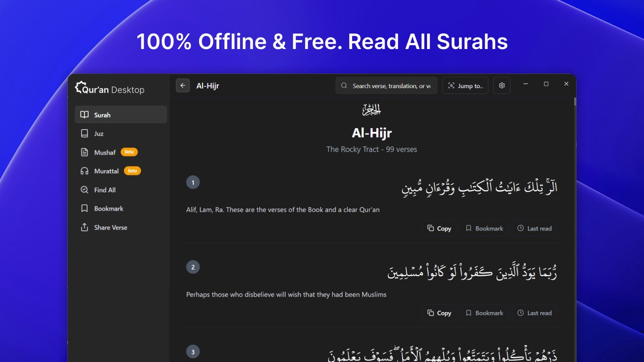
Task: Open the Surah section in the sidebar
Action: pyautogui.click(x=121, y=115)
